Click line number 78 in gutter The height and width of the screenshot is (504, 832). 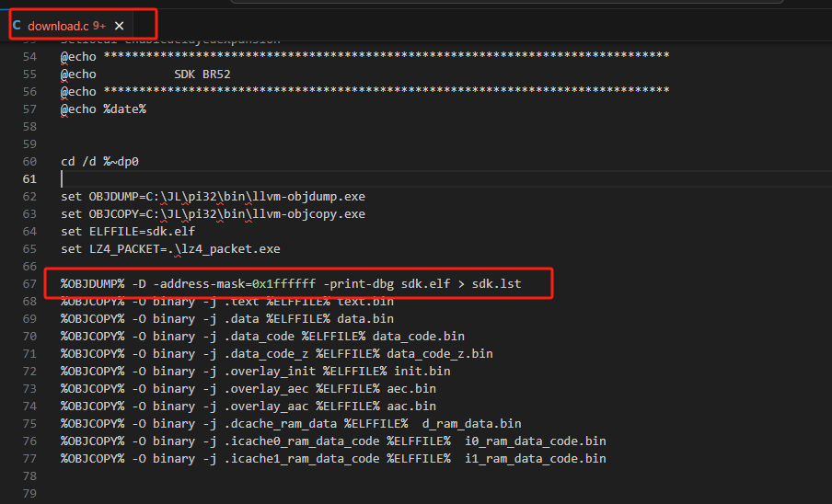coord(29,475)
